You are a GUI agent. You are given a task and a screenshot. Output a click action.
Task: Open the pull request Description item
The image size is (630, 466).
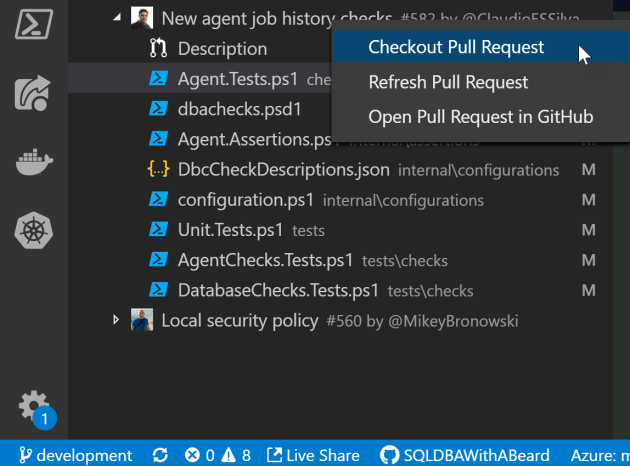(222, 48)
